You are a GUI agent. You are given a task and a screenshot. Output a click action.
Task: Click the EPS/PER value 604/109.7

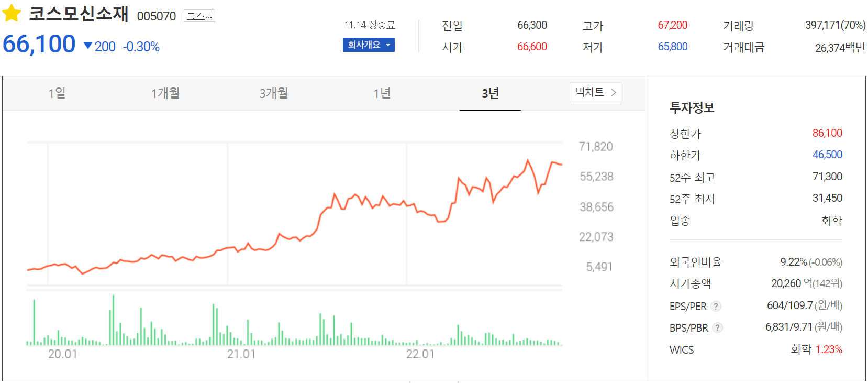pyautogui.click(x=789, y=305)
